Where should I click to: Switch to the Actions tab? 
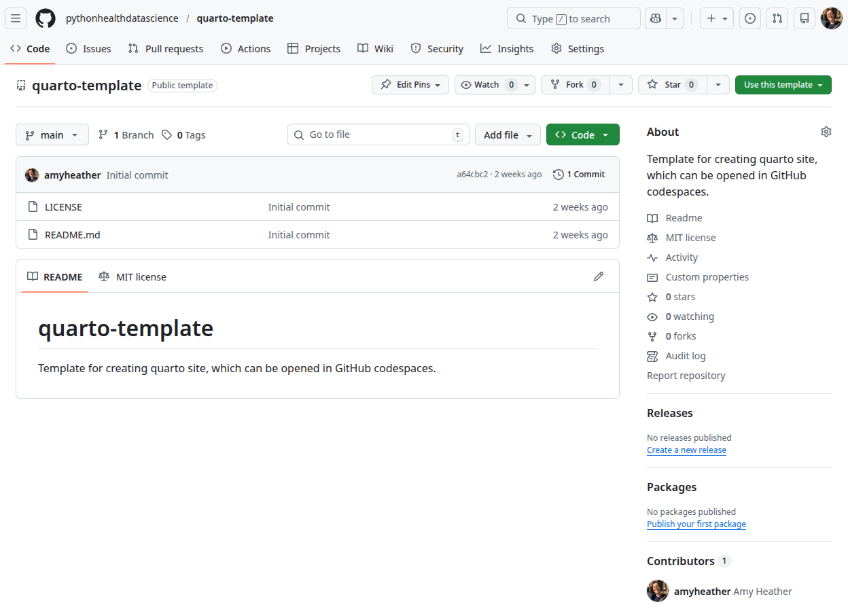(x=245, y=48)
